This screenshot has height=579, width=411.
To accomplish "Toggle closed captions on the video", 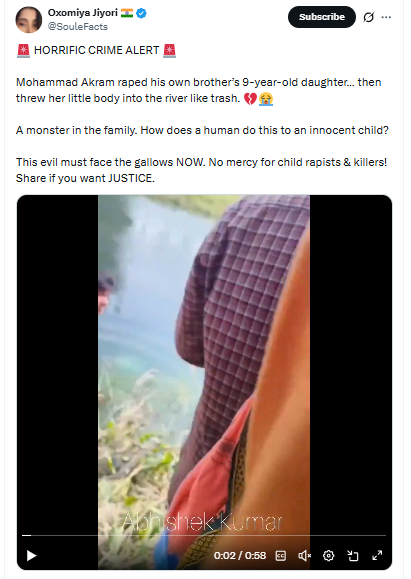I will (281, 555).
